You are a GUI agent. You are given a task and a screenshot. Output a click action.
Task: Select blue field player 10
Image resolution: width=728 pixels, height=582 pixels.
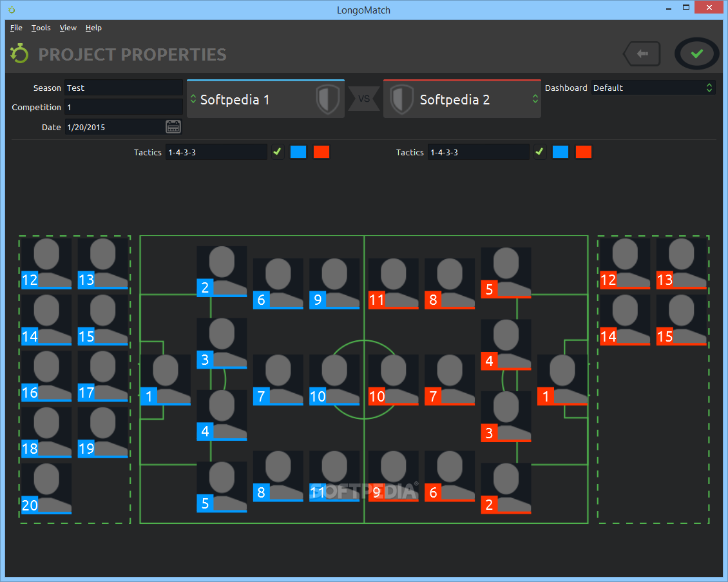pos(334,380)
